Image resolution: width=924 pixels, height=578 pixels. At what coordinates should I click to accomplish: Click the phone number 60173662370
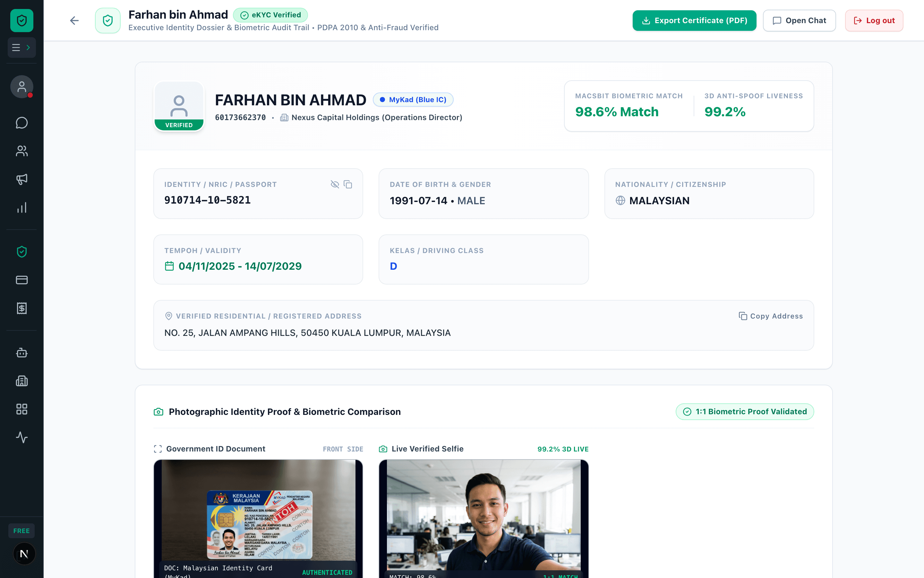pos(240,117)
